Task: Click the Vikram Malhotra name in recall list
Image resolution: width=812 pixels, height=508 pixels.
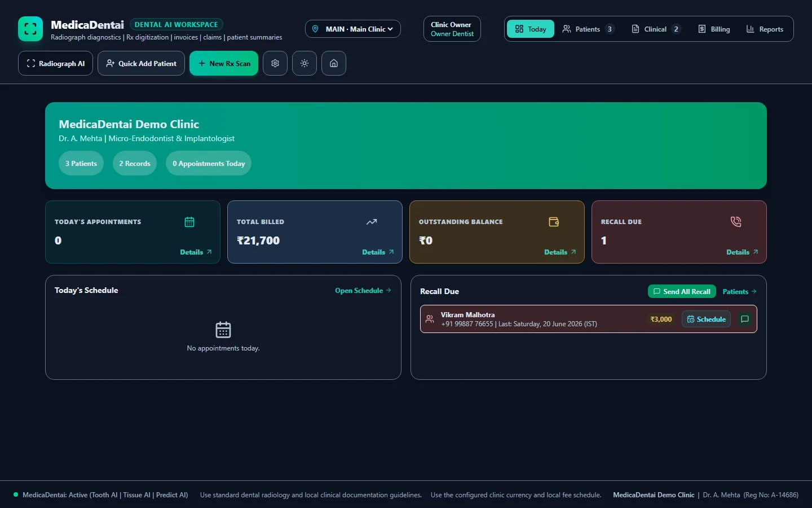Action: pyautogui.click(x=467, y=314)
